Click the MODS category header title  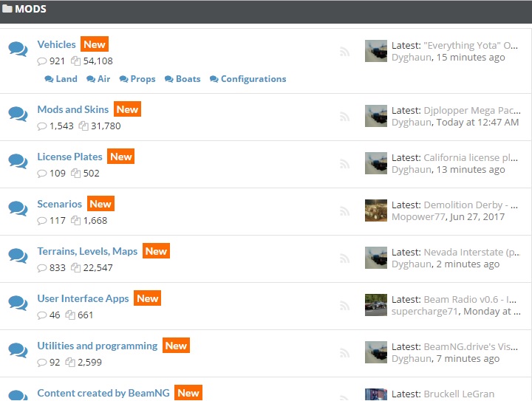click(30, 9)
